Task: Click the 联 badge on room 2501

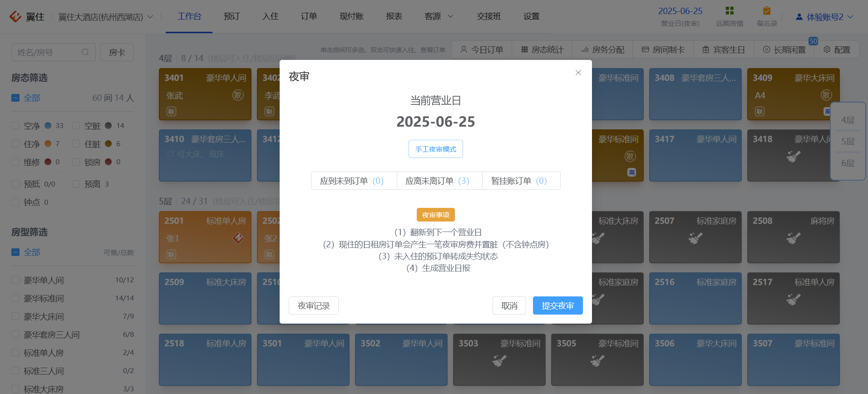Action: (171, 255)
